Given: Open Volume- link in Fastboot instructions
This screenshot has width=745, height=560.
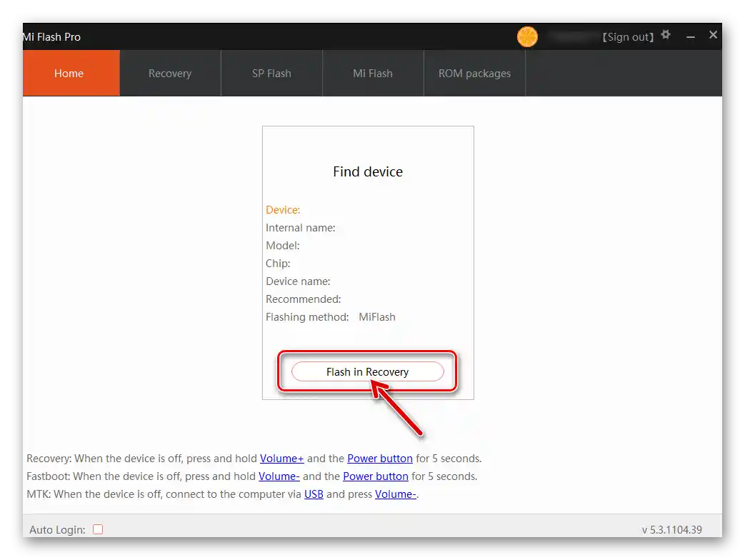Looking at the screenshot, I should [279, 476].
